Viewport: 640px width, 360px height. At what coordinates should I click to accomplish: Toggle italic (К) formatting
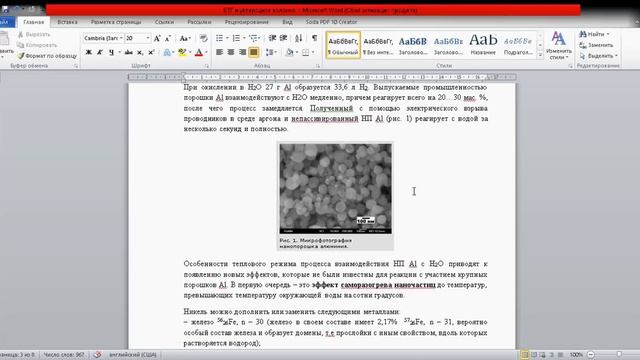click(100, 52)
